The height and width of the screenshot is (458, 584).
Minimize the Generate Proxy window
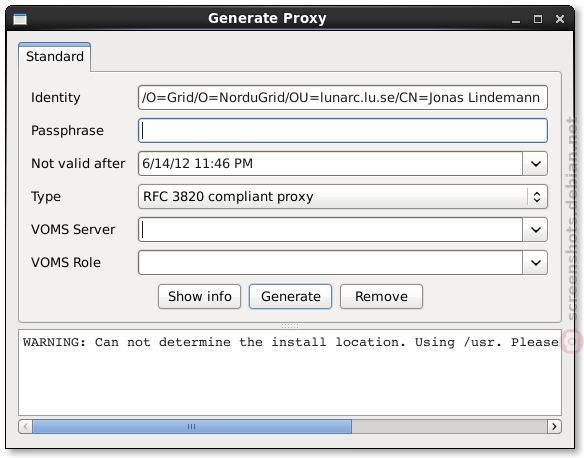click(516, 19)
